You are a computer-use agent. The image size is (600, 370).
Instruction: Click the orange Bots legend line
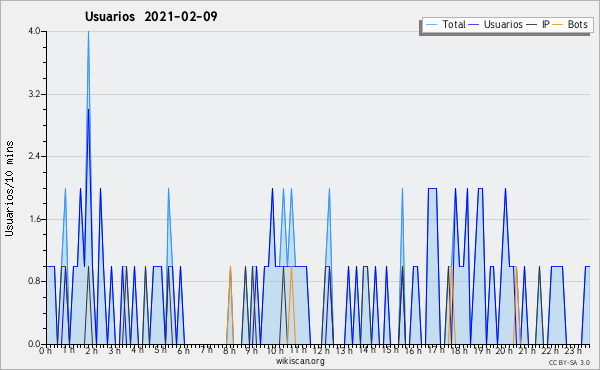click(x=558, y=25)
